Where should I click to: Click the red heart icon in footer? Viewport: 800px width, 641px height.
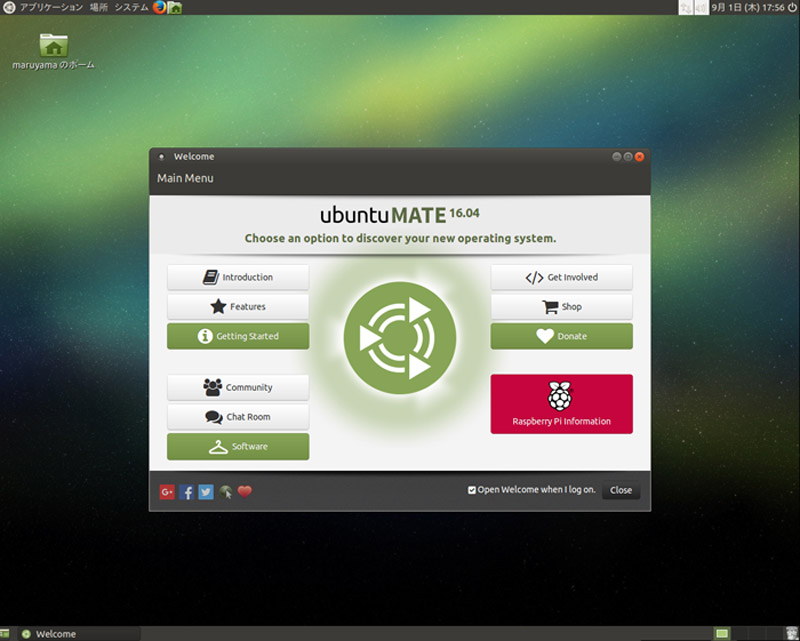[x=245, y=491]
